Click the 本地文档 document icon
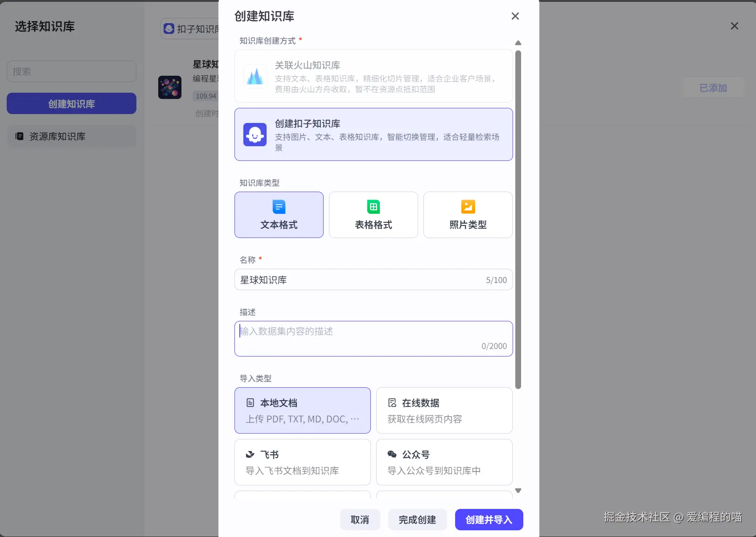Screen dimensions: 756x537 click(251, 403)
